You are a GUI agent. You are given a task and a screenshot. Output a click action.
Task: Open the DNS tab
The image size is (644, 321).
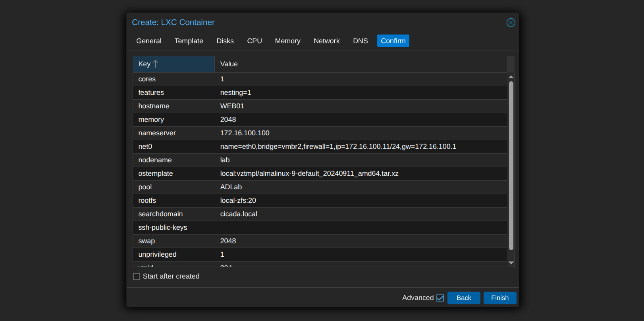tap(361, 41)
